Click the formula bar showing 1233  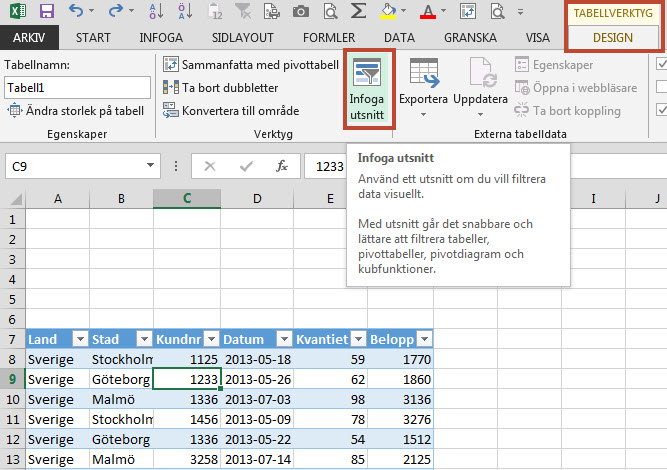point(330,166)
